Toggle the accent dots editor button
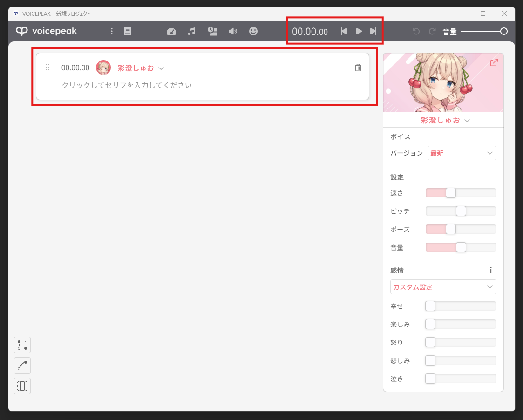Image resolution: width=523 pixels, height=420 pixels. click(x=22, y=345)
